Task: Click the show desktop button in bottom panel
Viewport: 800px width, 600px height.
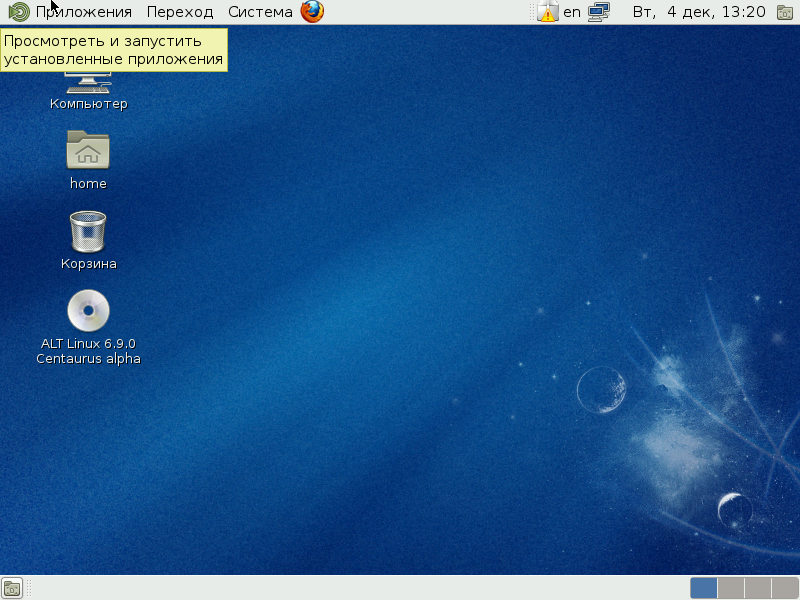Action: point(12,588)
